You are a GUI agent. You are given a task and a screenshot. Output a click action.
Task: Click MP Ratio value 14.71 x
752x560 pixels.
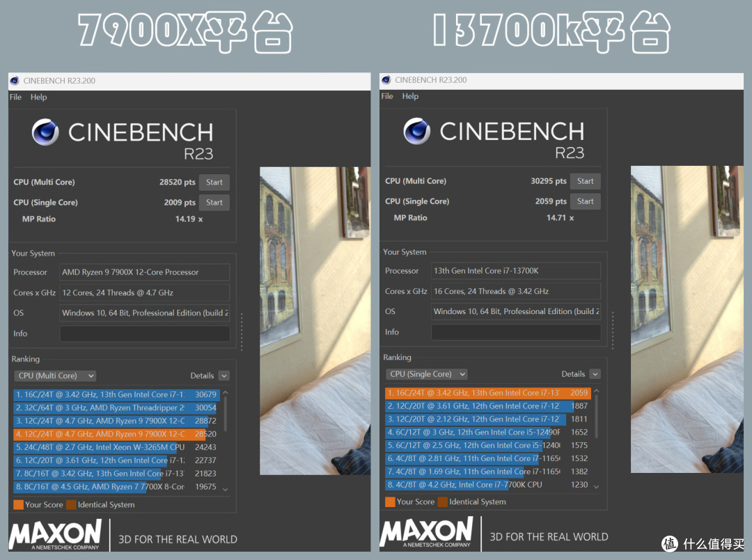click(x=560, y=218)
